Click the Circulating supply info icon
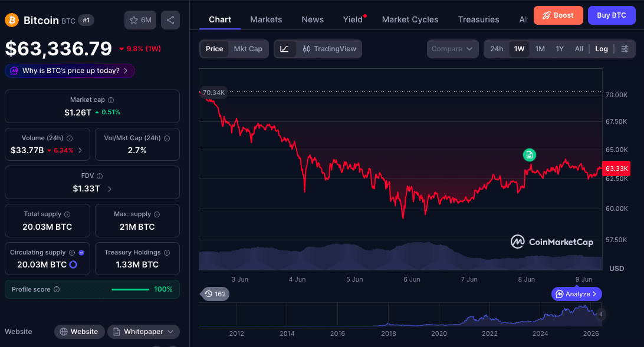The image size is (644, 347). pyautogui.click(x=72, y=253)
